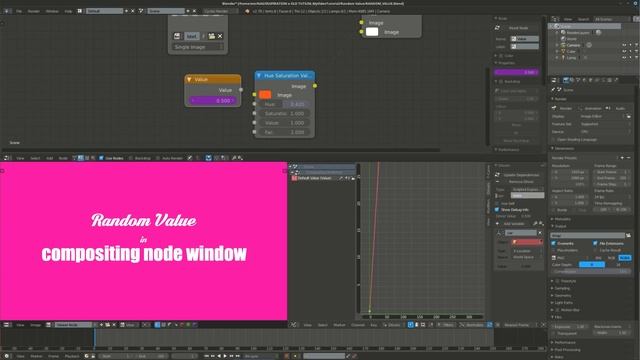The image size is (640, 360).
Task: Click the plus icon beside Render Presets
Action: click(622, 158)
